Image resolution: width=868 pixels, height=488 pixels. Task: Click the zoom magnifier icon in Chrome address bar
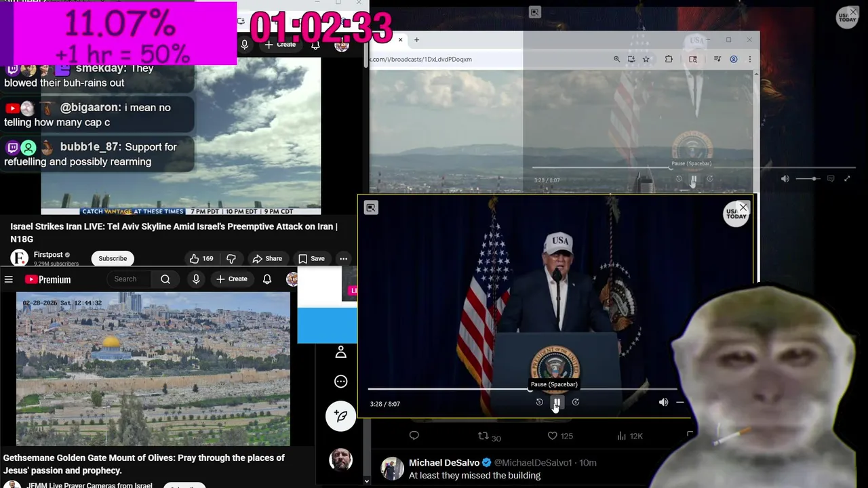pyautogui.click(x=616, y=59)
